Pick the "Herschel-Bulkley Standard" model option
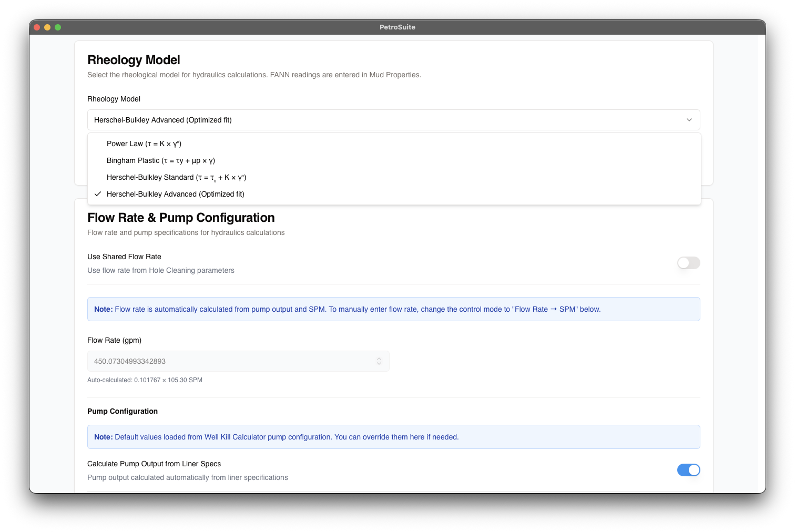The width and height of the screenshot is (795, 532). (176, 177)
